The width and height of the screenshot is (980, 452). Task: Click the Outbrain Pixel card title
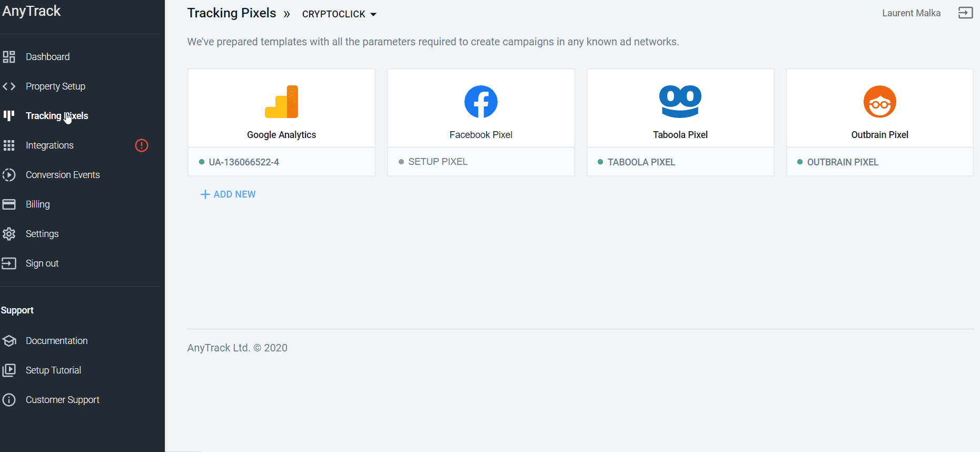(x=880, y=135)
